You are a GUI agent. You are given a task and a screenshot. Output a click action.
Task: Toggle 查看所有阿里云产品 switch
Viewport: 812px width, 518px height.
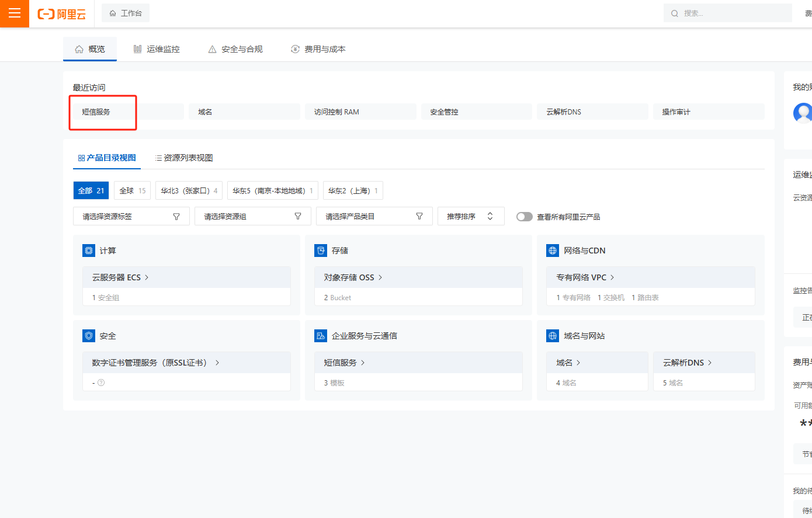coord(524,217)
